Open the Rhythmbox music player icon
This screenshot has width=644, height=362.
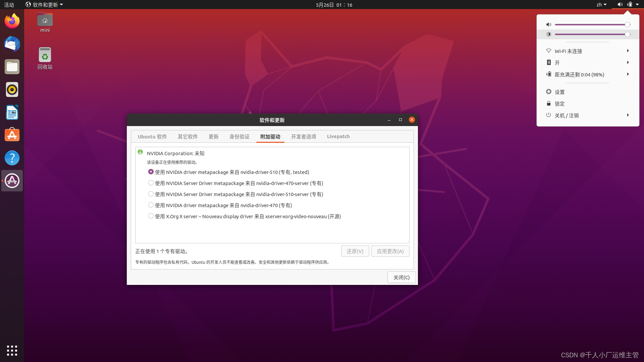pos(12,90)
